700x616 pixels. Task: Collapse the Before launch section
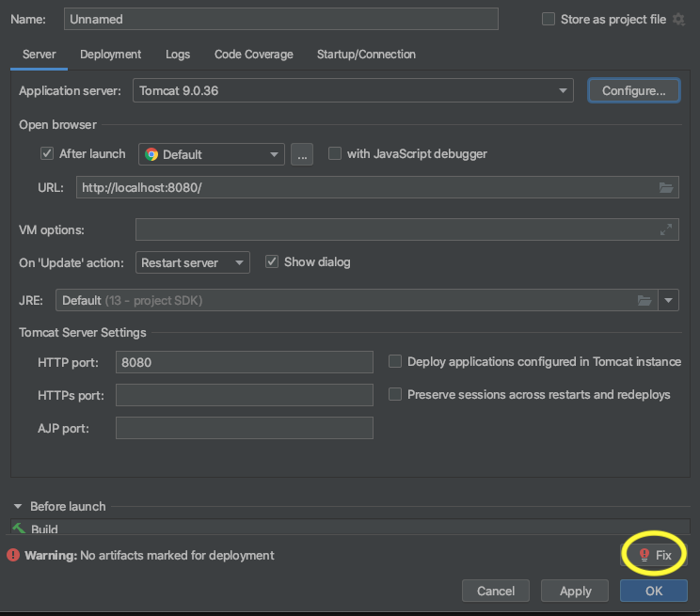tap(18, 506)
